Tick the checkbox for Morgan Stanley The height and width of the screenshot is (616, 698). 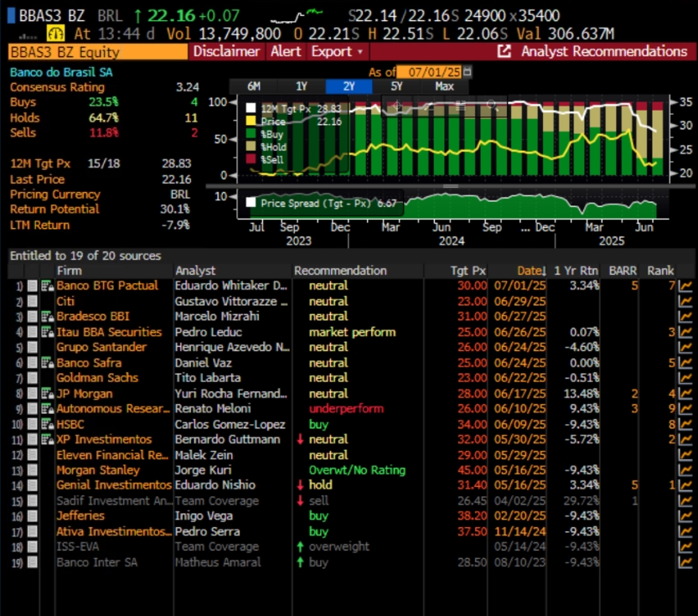(32, 470)
